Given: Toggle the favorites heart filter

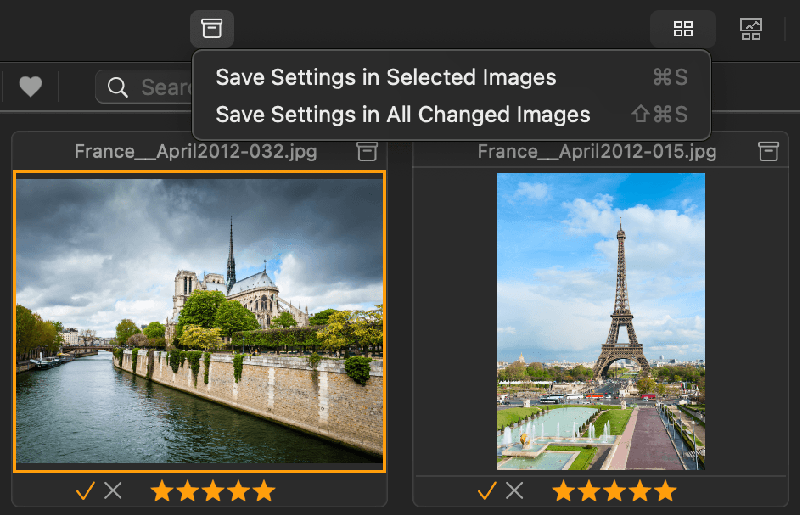Looking at the screenshot, I should 31,86.
